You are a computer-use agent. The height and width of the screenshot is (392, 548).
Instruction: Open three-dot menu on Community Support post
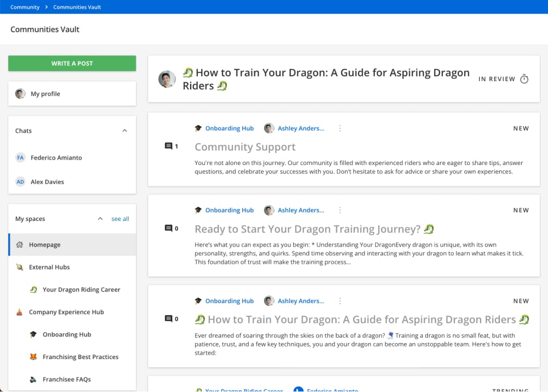340,128
